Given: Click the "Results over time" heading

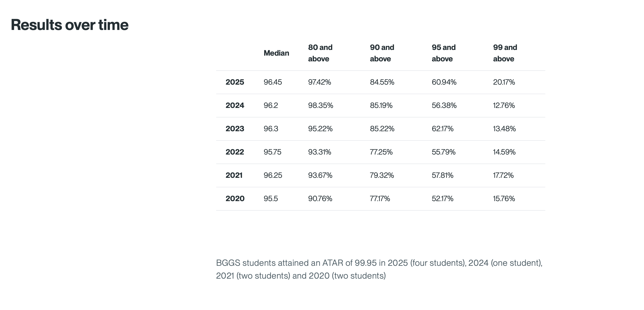Looking at the screenshot, I should pyautogui.click(x=69, y=25).
